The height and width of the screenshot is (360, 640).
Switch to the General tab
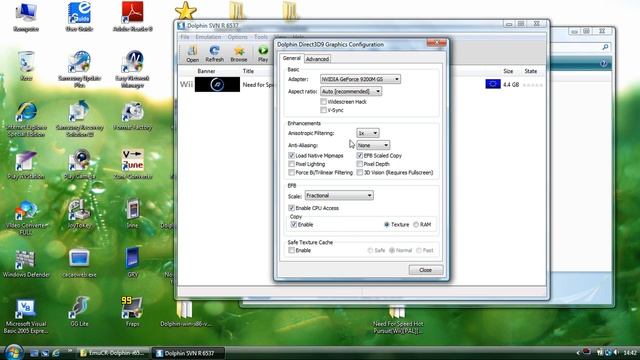(x=291, y=58)
